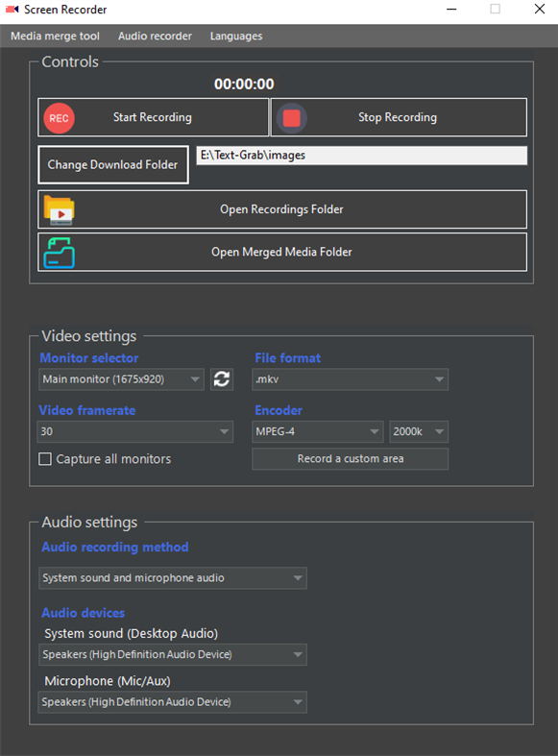Click the download folder path field
This screenshot has width=558, height=756.
pyautogui.click(x=362, y=156)
